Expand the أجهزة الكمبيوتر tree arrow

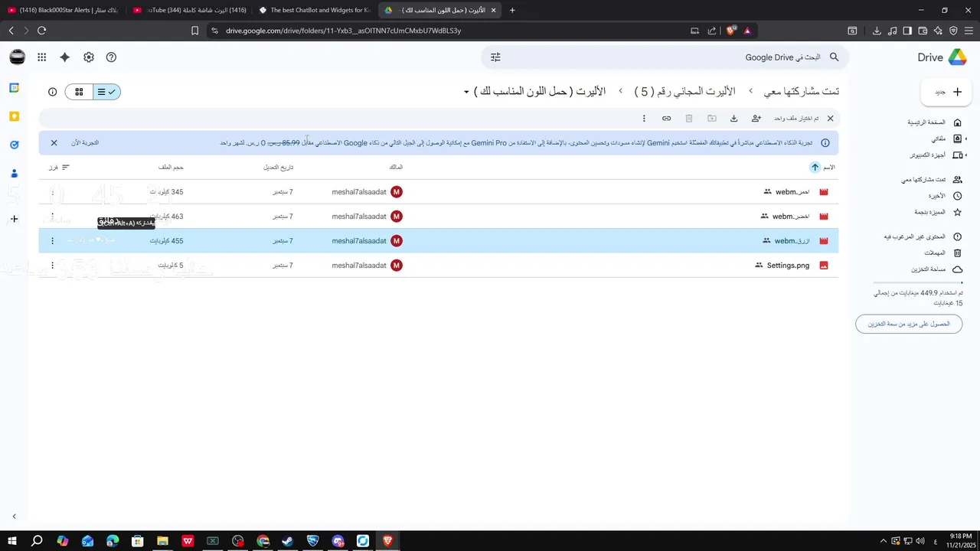(x=966, y=155)
